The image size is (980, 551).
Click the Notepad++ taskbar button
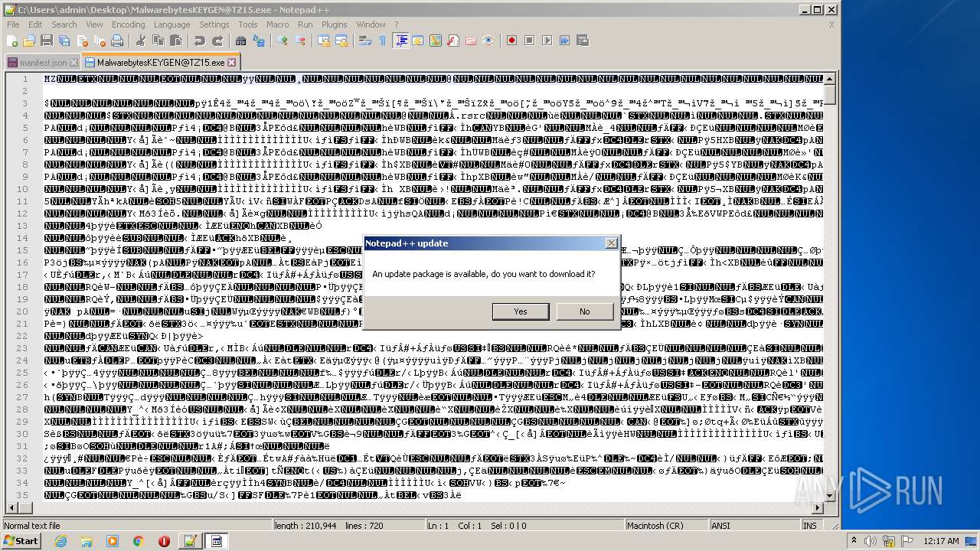[190, 541]
